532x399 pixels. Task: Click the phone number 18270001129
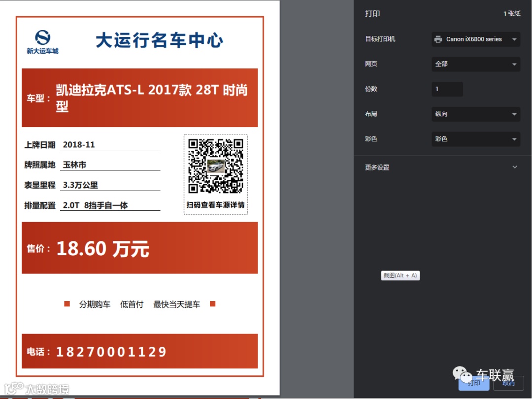coord(111,352)
